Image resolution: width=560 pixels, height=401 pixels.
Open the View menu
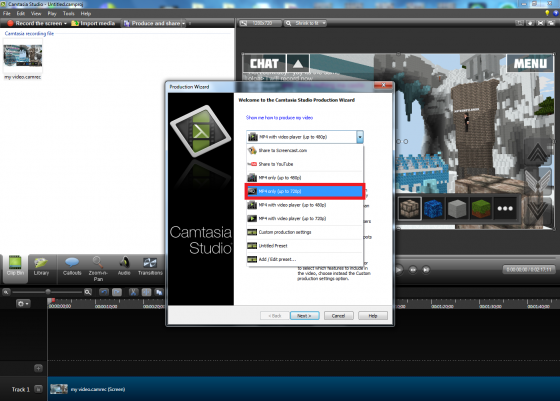pos(36,14)
